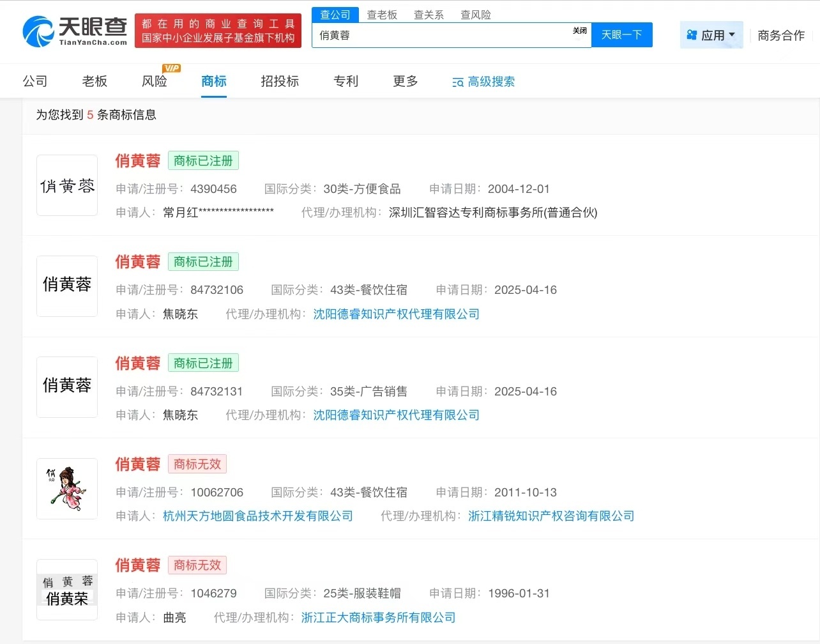Screen dimensions: 820x644
Task: Open the 公司 results tab
Action: tap(35, 81)
